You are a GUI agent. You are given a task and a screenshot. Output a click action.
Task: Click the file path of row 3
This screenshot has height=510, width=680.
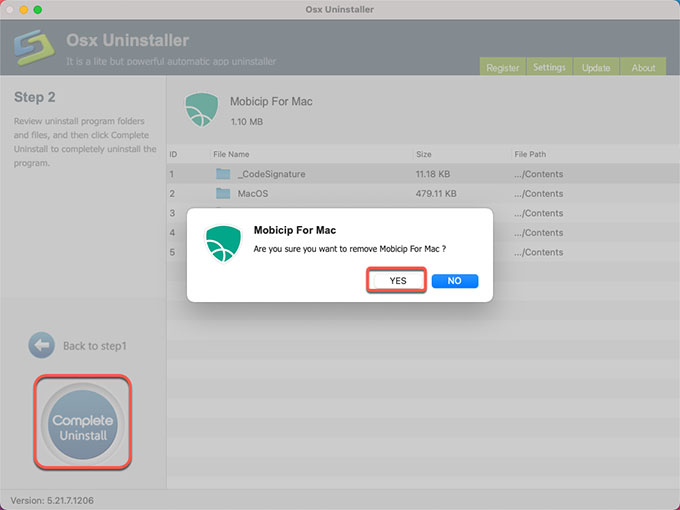click(539, 213)
